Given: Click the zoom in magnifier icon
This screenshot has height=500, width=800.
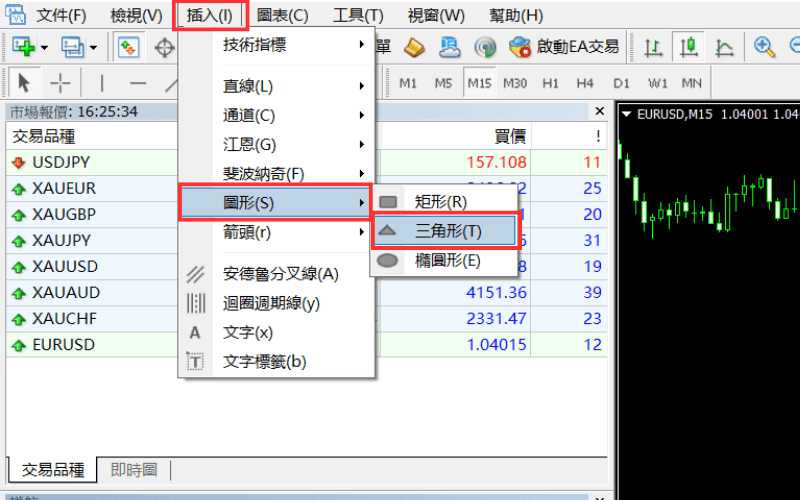Looking at the screenshot, I should [764, 47].
